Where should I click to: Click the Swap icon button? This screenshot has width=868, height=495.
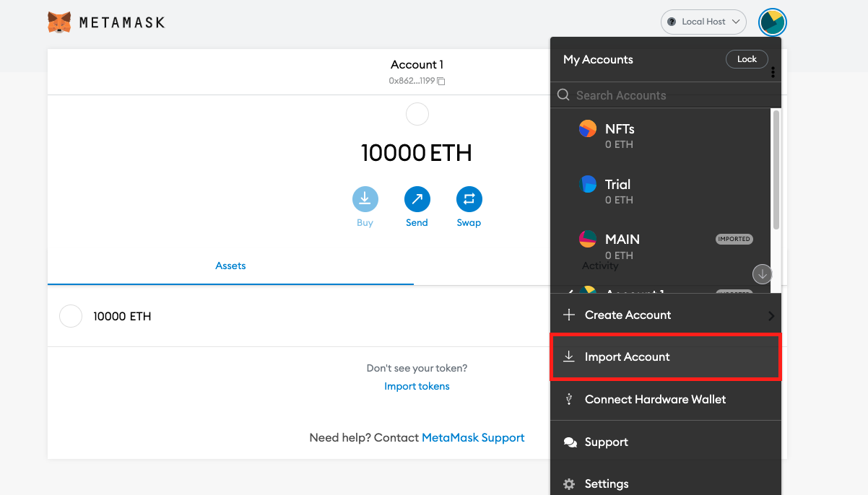pyautogui.click(x=469, y=198)
